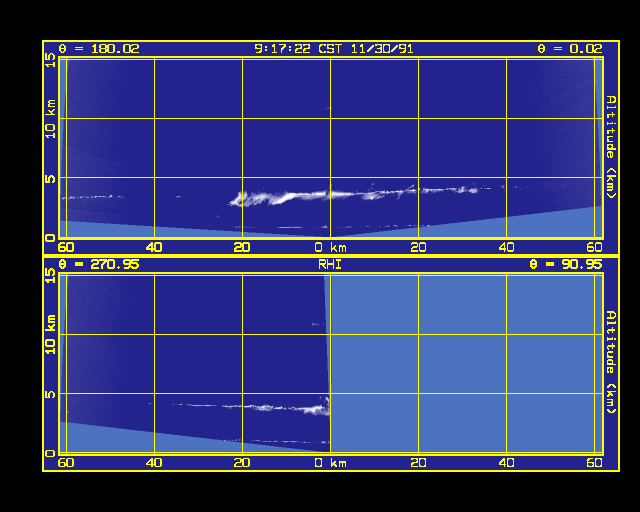The width and height of the screenshot is (640, 512).
Task: Click the 0 altitude tick in the top panel
Action: coord(50,238)
